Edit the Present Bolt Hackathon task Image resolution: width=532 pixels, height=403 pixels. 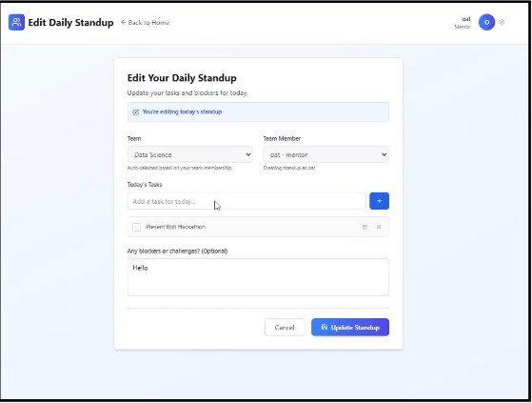point(365,227)
